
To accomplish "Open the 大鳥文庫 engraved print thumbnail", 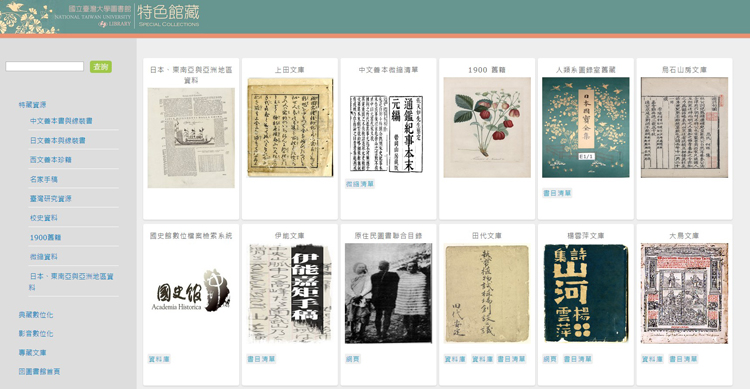I will point(684,293).
